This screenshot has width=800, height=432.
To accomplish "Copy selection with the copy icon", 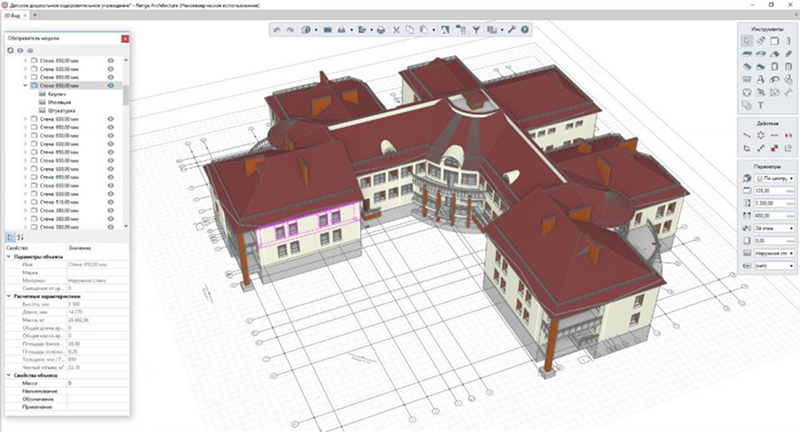I will (409, 30).
